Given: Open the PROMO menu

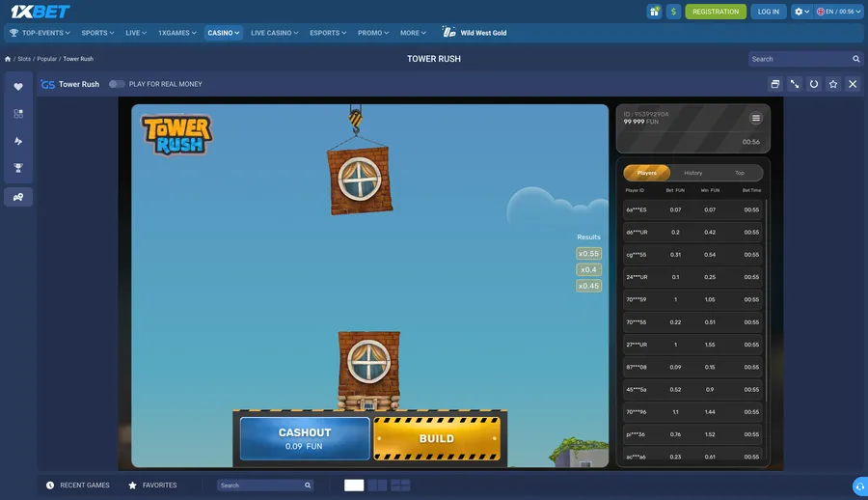Looking at the screenshot, I should click(x=373, y=33).
